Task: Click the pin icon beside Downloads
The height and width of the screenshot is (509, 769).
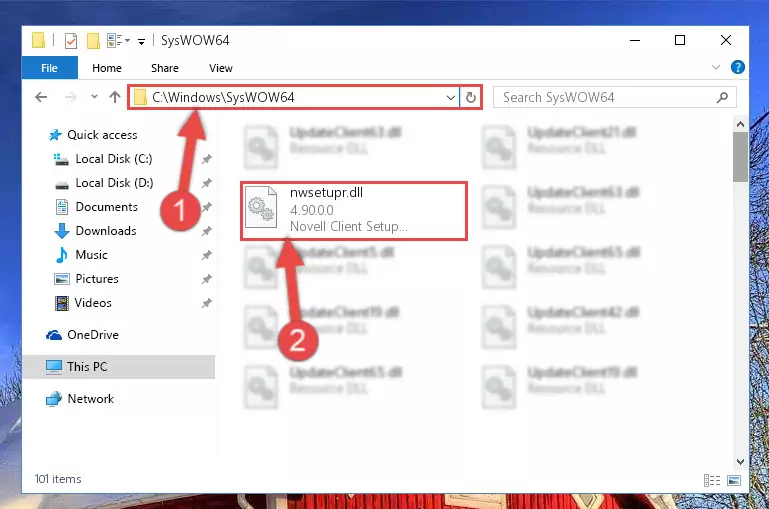Action: tap(206, 231)
